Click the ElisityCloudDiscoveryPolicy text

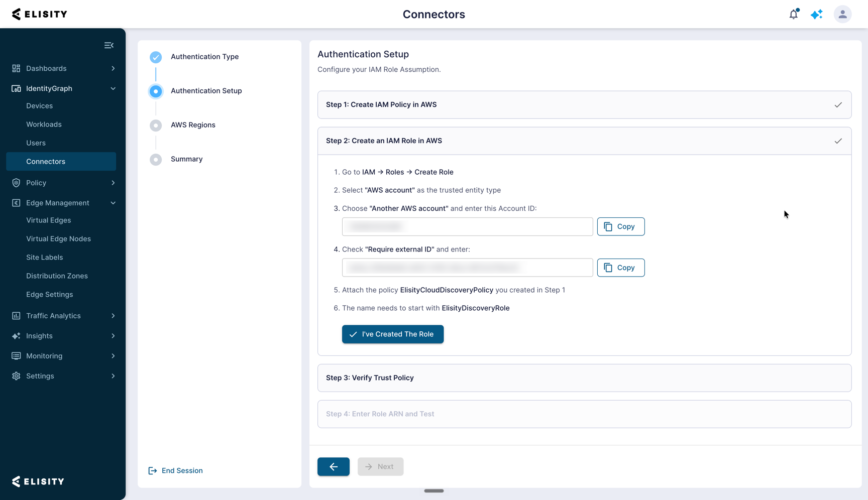[x=447, y=290]
